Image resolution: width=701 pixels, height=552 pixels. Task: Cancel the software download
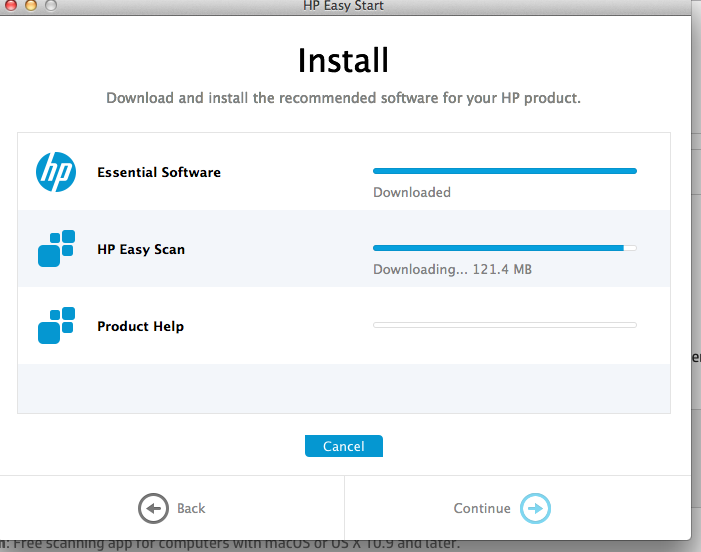click(343, 446)
